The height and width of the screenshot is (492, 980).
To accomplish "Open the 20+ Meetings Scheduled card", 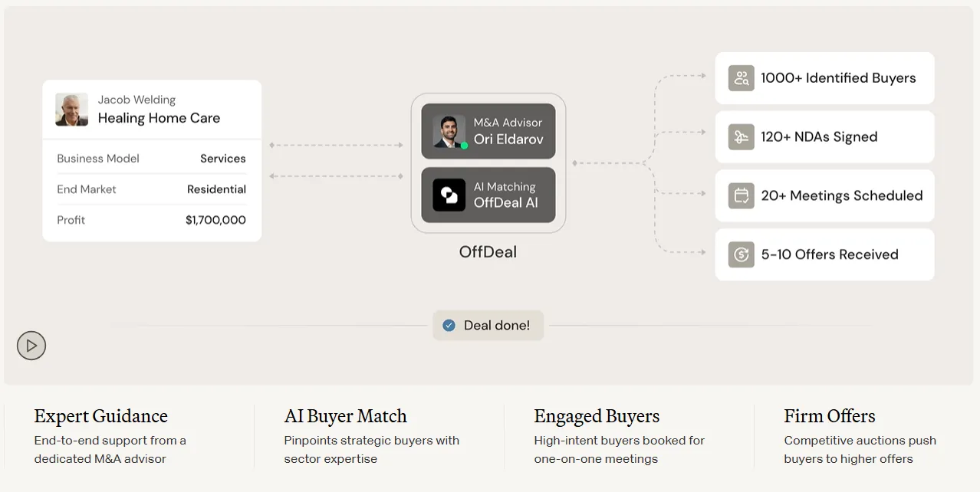I will [824, 195].
